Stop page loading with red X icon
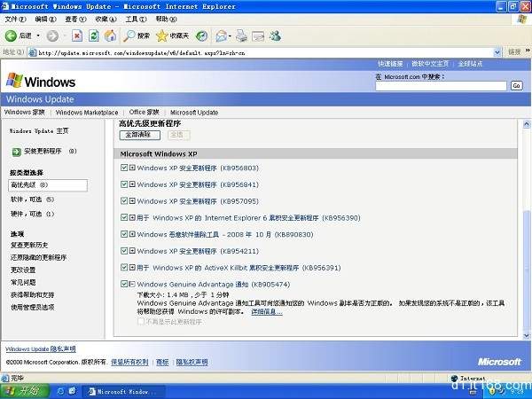Viewport: 532px width, 399px height. pyautogui.click(x=77, y=35)
